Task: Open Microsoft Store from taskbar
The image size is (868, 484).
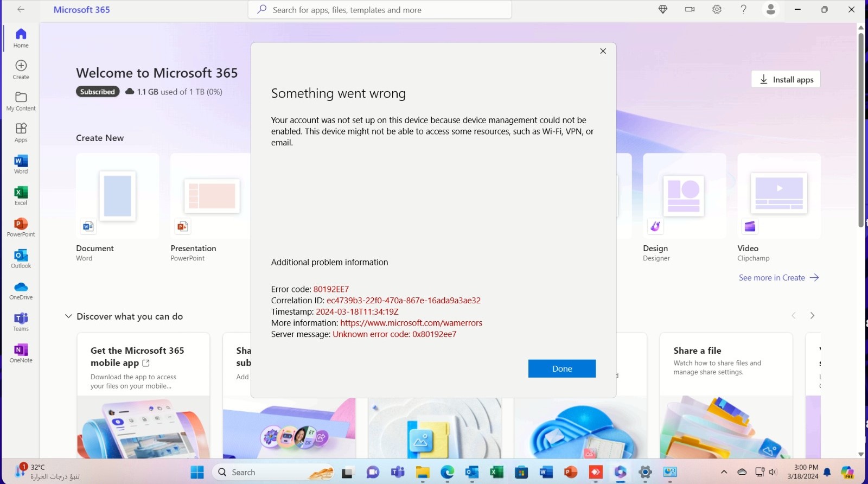Action: point(521,472)
